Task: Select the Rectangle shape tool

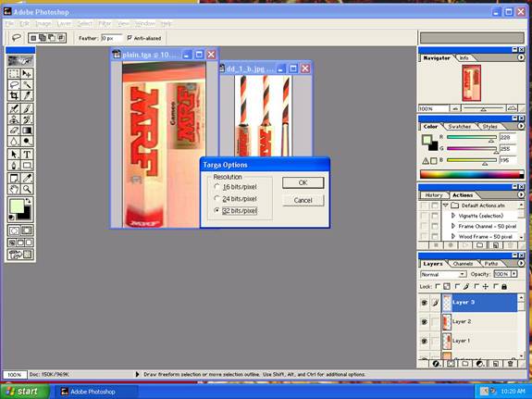Action: [27, 166]
